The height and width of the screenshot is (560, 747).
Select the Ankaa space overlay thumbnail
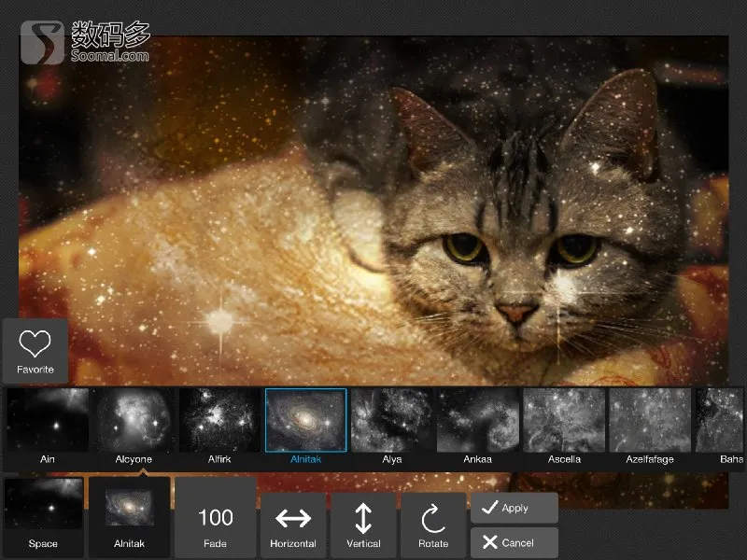478,420
